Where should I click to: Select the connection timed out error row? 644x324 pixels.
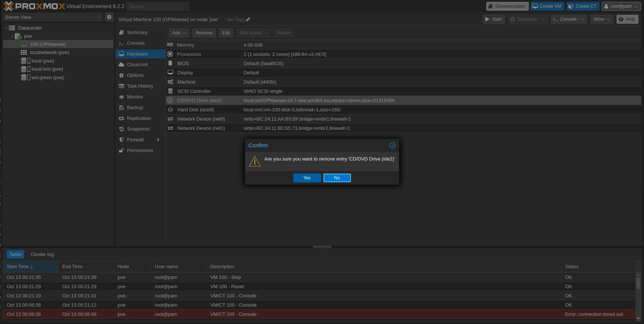(319, 314)
